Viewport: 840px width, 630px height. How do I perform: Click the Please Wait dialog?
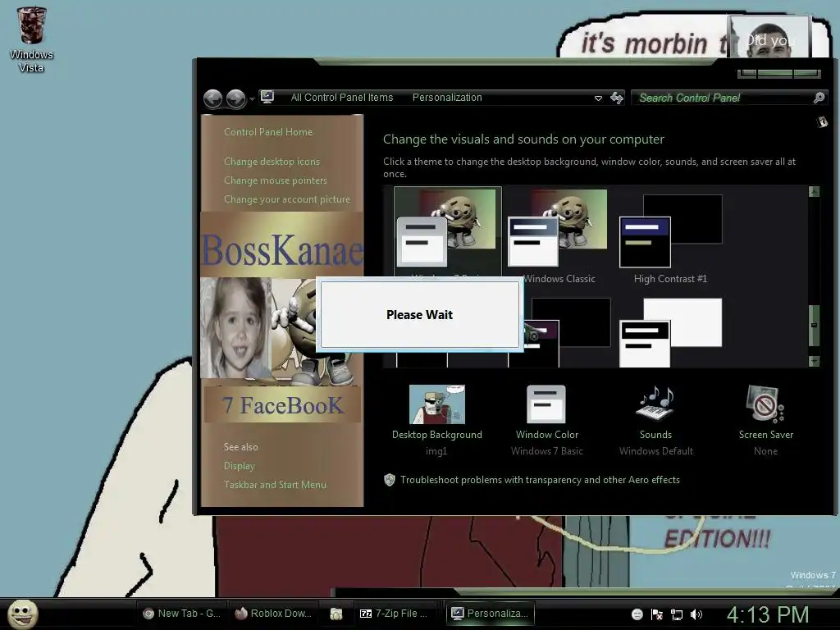[419, 314]
